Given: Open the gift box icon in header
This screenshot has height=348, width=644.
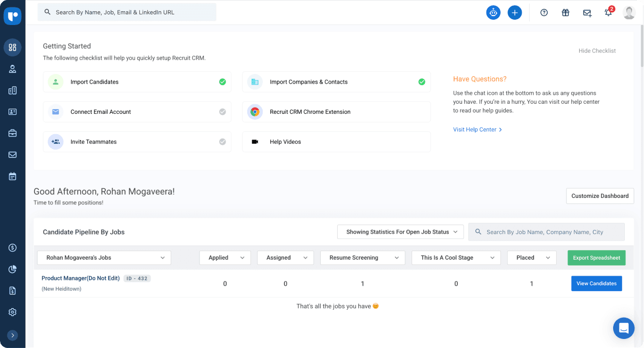Looking at the screenshot, I should click(x=565, y=13).
